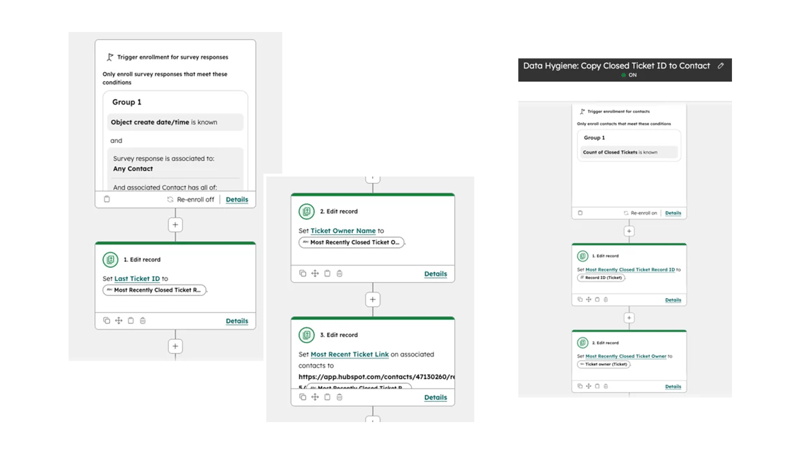Click Data Hygiene: Copy Closed Ticket ID to Contact title
Screen dimensions: 800x457
(616, 66)
